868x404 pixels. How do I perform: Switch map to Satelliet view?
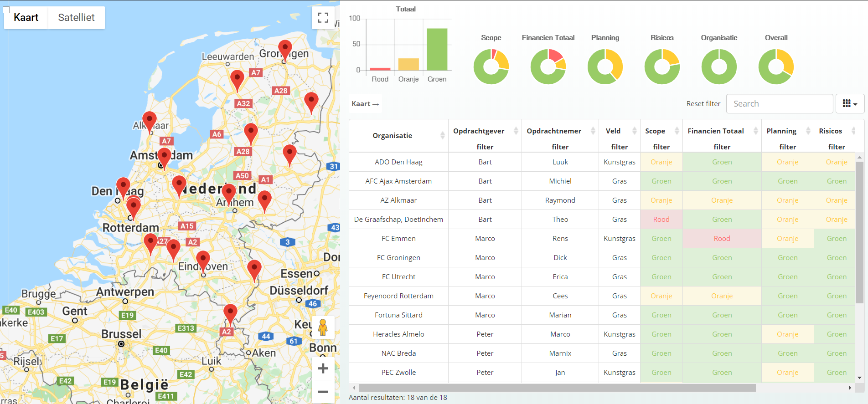(76, 18)
